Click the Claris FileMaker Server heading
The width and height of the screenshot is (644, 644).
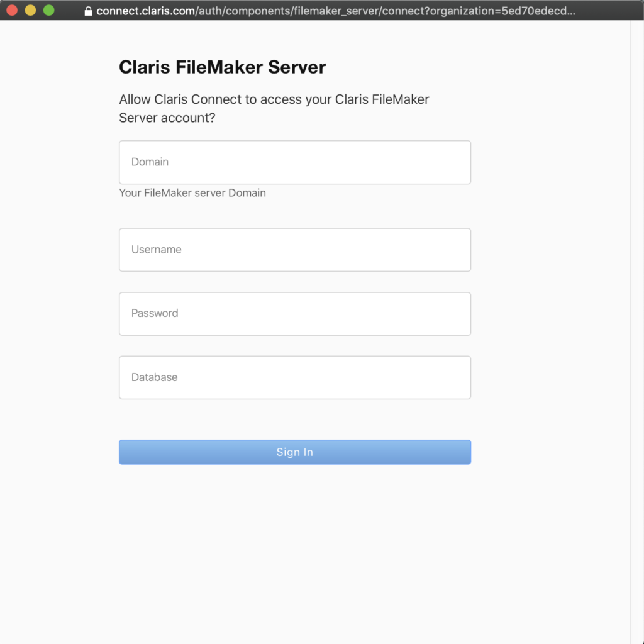pyautogui.click(x=222, y=67)
